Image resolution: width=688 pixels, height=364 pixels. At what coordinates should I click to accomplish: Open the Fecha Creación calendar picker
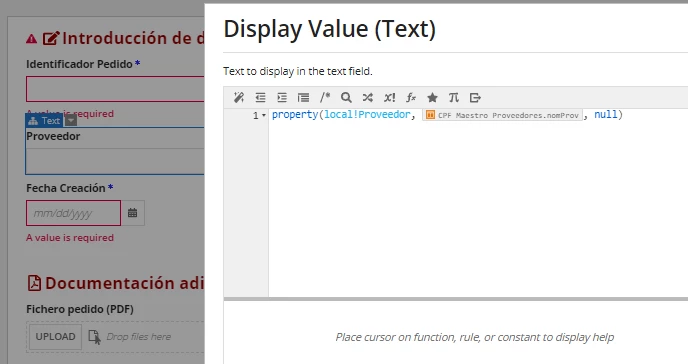(133, 213)
